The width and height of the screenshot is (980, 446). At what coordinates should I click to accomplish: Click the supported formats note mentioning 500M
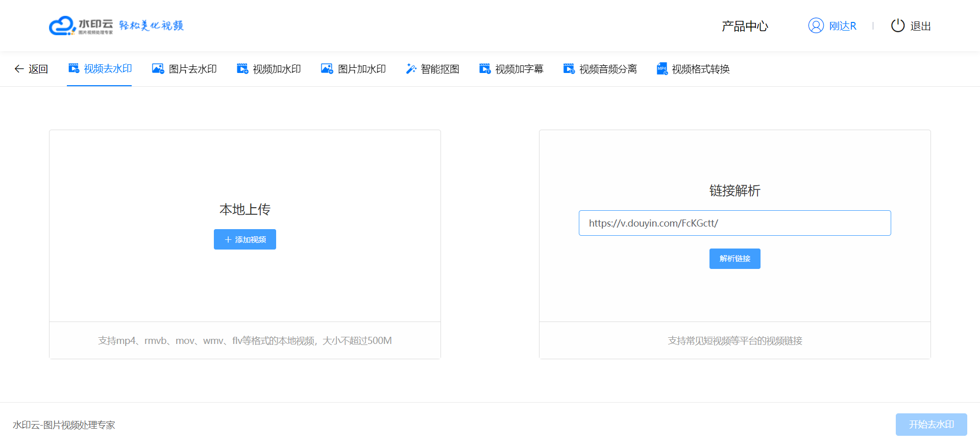pyautogui.click(x=245, y=340)
